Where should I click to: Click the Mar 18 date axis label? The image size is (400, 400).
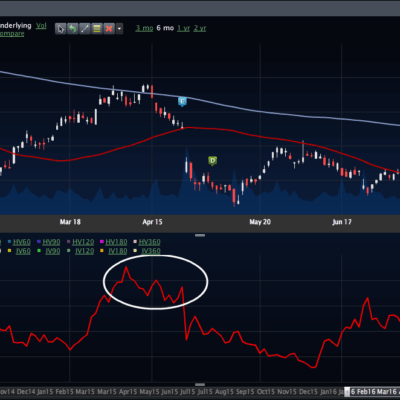70,222
